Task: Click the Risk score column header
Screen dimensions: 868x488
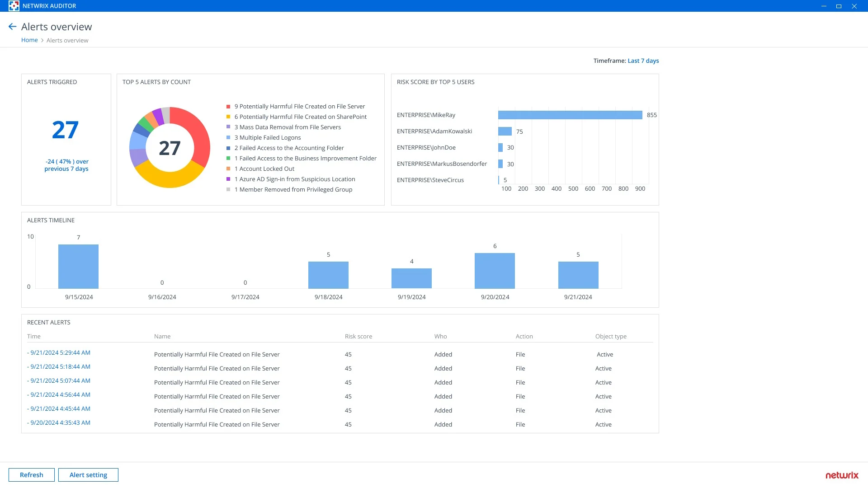Action: (x=359, y=336)
